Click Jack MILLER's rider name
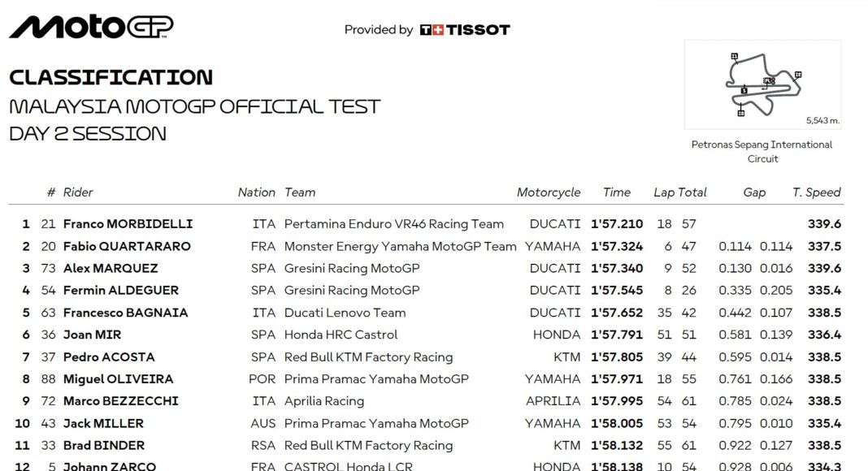Image resolution: width=868 pixels, height=471 pixels. (103, 423)
